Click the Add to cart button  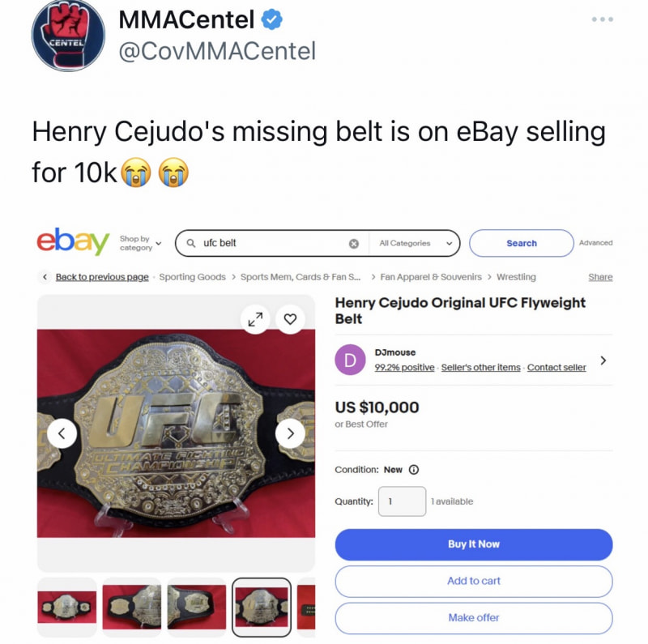click(x=474, y=581)
